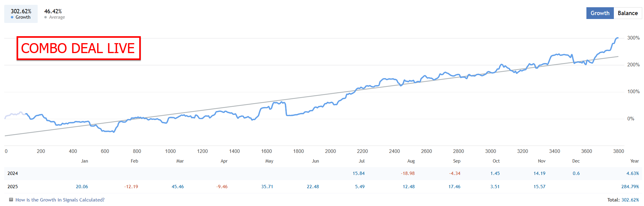Click the info icon beside the Growth calculation link
The width and height of the screenshot is (644, 206).
(11, 199)
